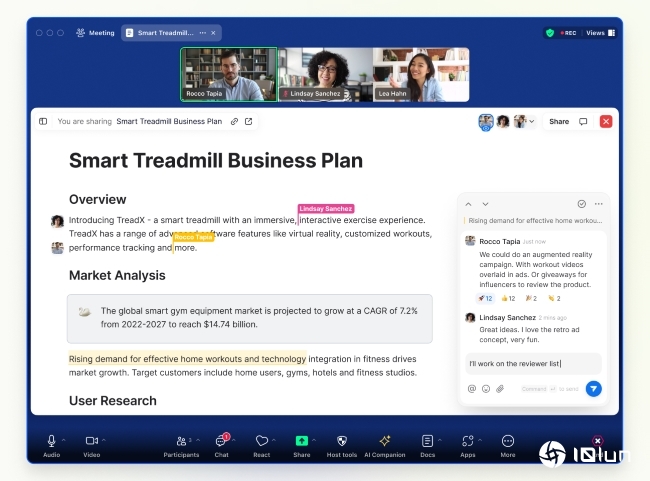Open document comments panel icon
The height and width of the screenshot is (481, 650).
583,121
